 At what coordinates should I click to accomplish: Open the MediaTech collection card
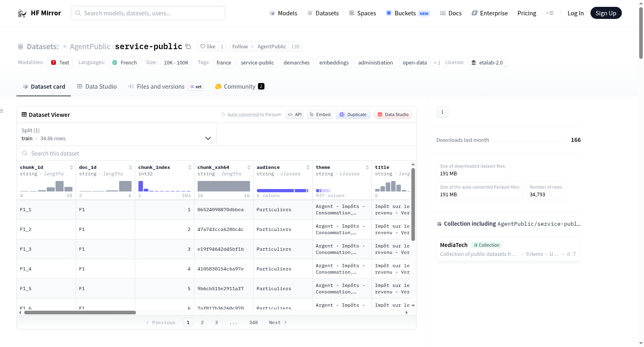point(508,249)
